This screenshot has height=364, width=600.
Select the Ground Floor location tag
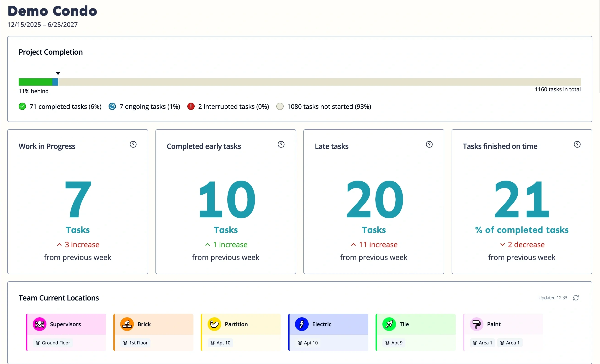click(x=53, y=343)
